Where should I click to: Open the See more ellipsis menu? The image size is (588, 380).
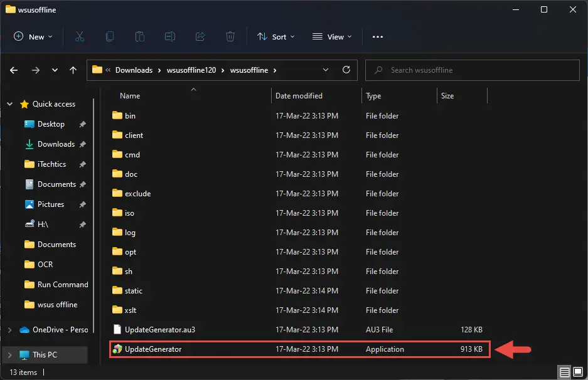click(378, 37)
